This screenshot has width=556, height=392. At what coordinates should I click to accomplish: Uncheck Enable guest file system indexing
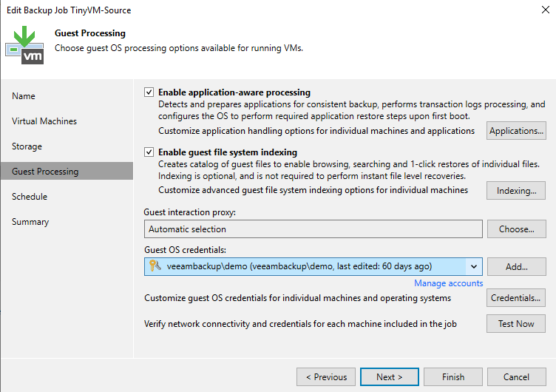(x=149, y=152)
